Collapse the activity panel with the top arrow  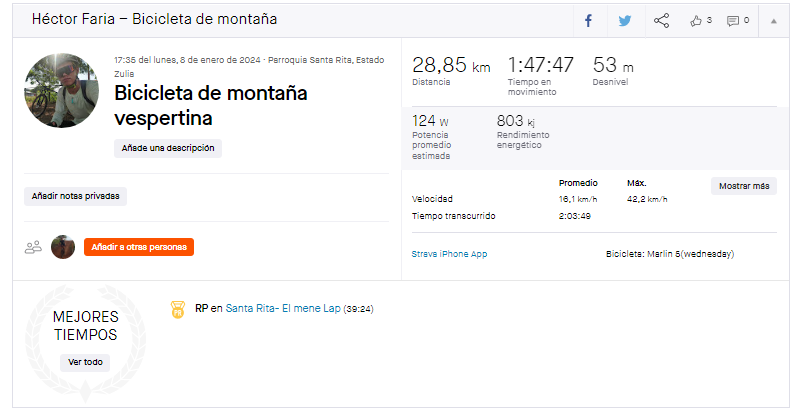[774, 21]
